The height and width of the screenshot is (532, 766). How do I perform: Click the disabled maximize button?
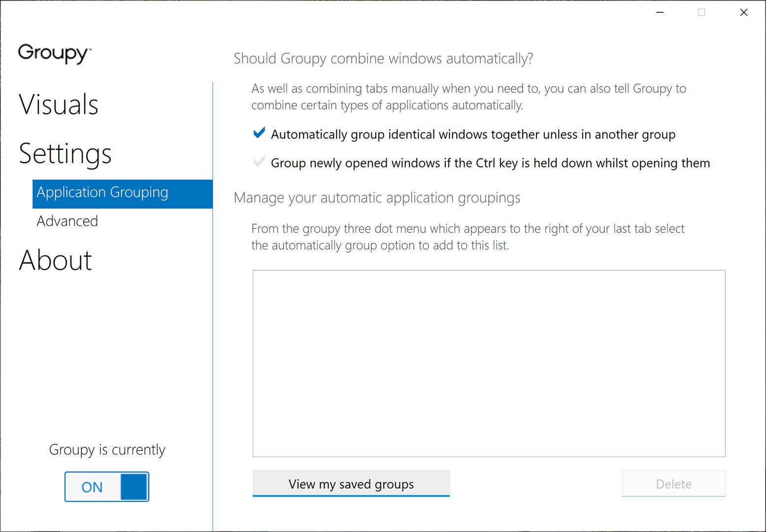coord(701,12)
